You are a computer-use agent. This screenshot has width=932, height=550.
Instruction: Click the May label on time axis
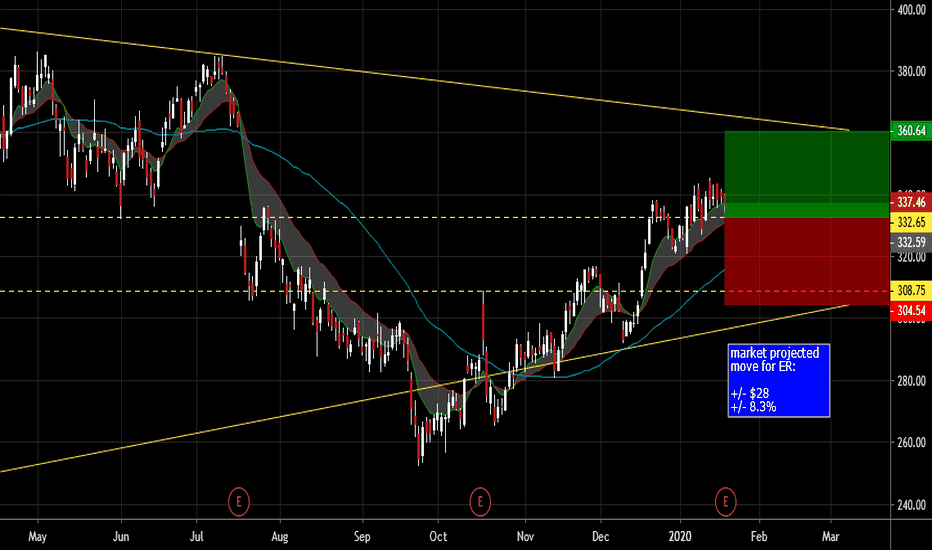[x=37, y=536]
